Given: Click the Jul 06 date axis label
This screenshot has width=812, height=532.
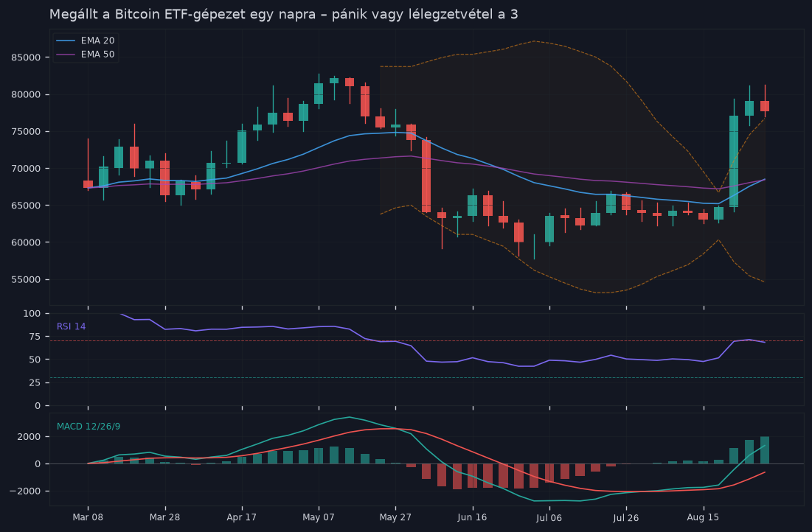Looking at the screenshot, I should coord(549,517).
